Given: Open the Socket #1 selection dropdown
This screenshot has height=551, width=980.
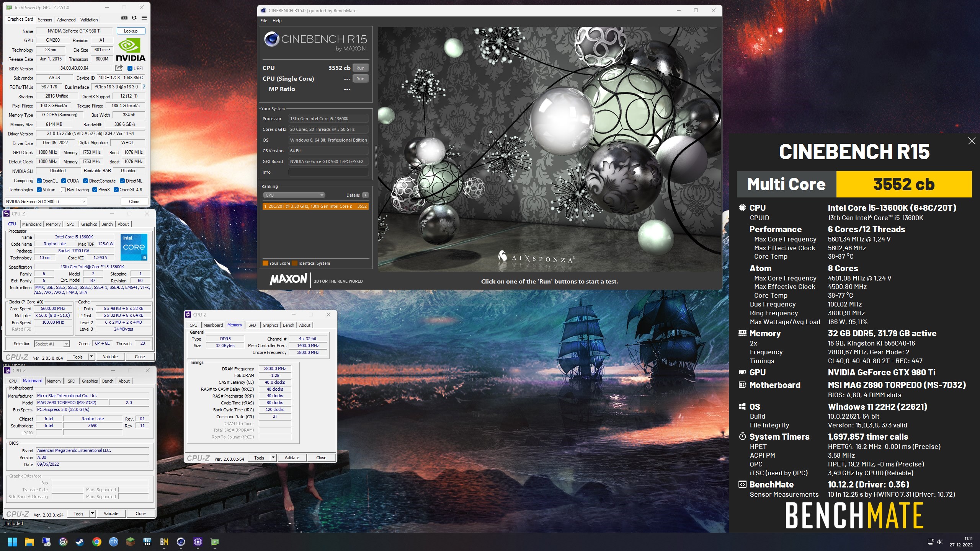Looking at the screenshot, I should click(x=52, y=344).
